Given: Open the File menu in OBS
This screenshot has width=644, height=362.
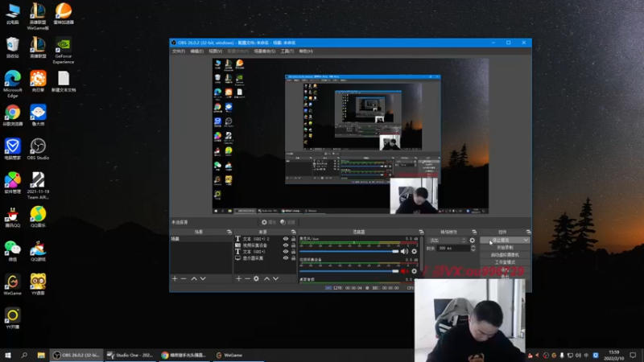Looking at the screenshot, I should (178, 51).
